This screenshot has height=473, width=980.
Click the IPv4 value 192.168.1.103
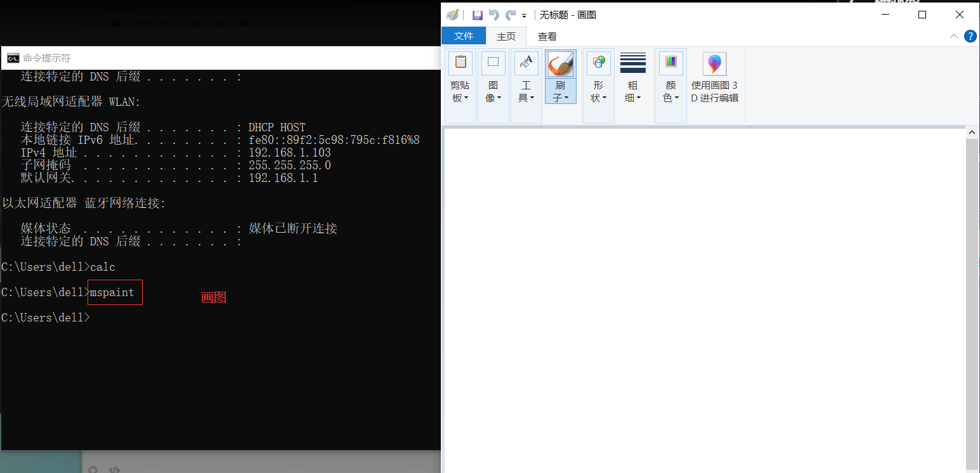pos(290,153)
